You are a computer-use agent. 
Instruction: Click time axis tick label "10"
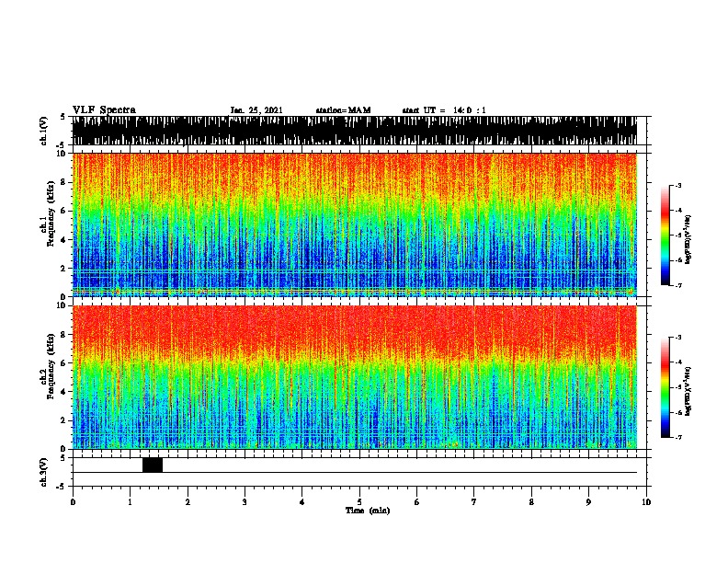(x=646, y=502)
